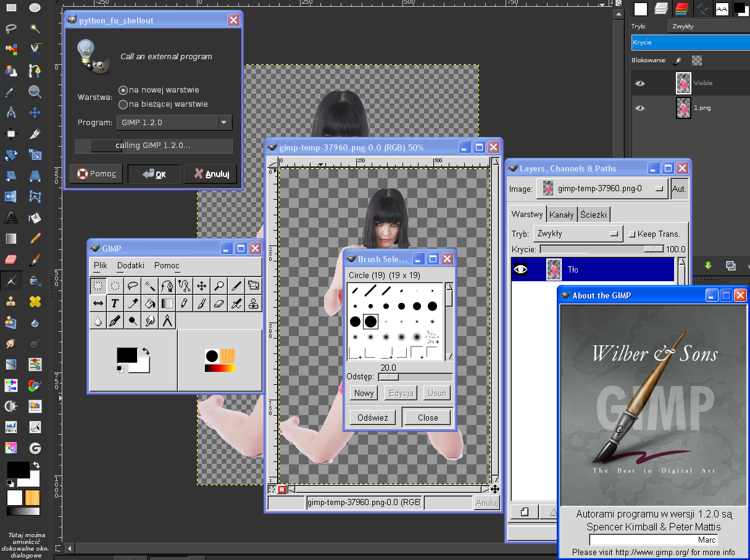Choose the Blend gradient tool in GIMP 1.2 toolbox
The width and height of the screenshot is (750, 560).
click(x=167, y=303)
